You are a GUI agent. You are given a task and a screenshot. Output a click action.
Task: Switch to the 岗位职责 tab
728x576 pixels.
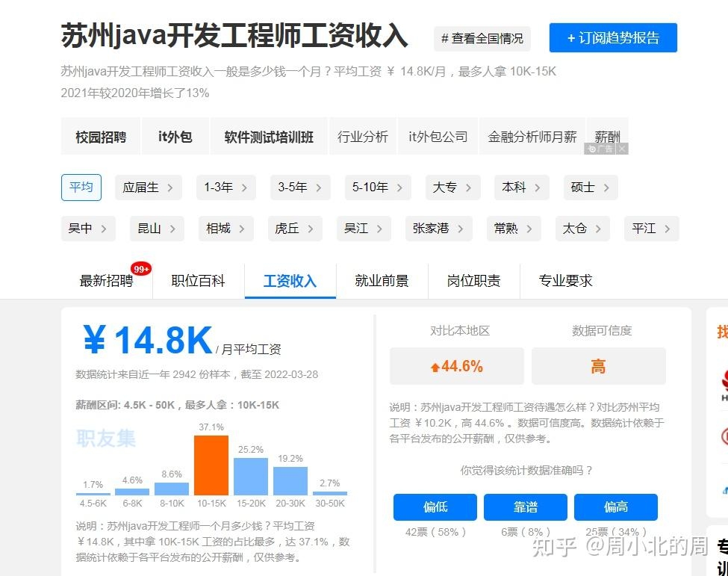click(473, 281)
